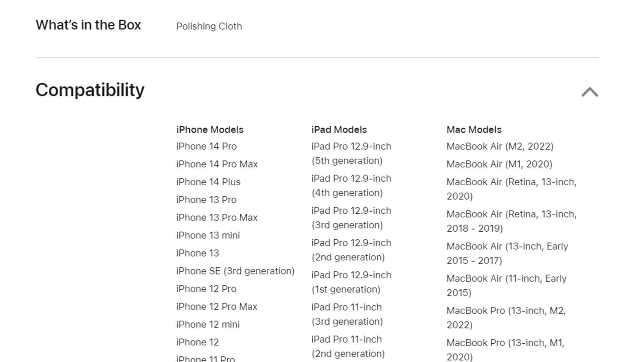Click MacBook Pro 13-inch M2 2022
Image resolution: width=644 pixels, height=362 pixels.
506,317
